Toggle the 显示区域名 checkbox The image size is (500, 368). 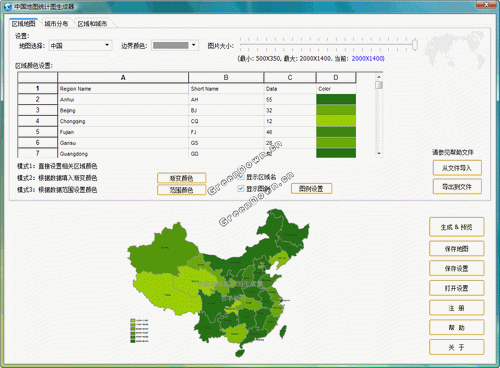point(241,177)
